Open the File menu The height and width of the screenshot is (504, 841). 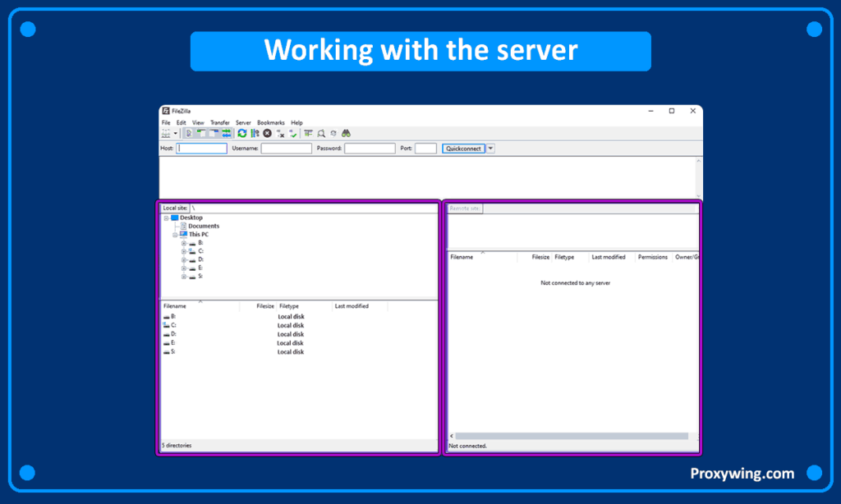point(166,123)
